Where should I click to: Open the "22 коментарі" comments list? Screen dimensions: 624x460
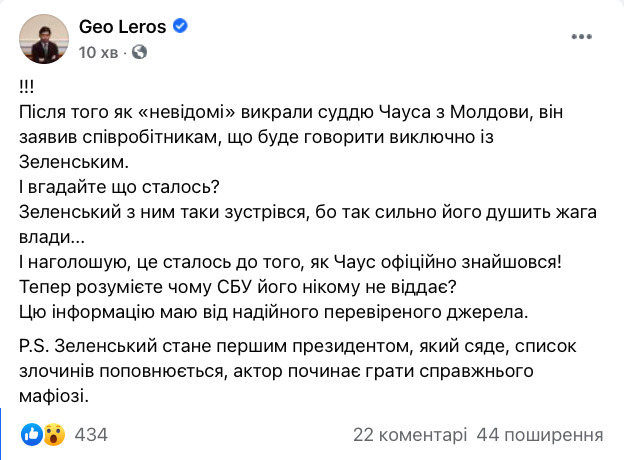pos(410,435)
